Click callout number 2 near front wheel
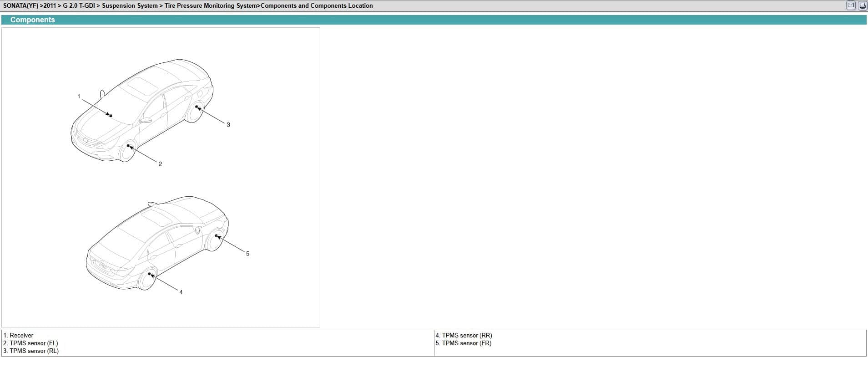This screenshot has height=383, width=868. click(160, 164)
